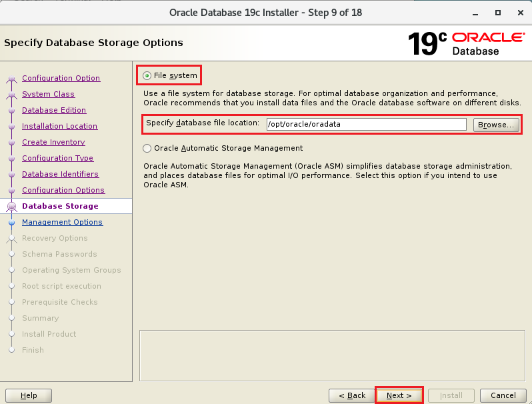Click the Installation Location step bullet
Image resolution: width=532 pixels, height=404 pixels.
12,127
